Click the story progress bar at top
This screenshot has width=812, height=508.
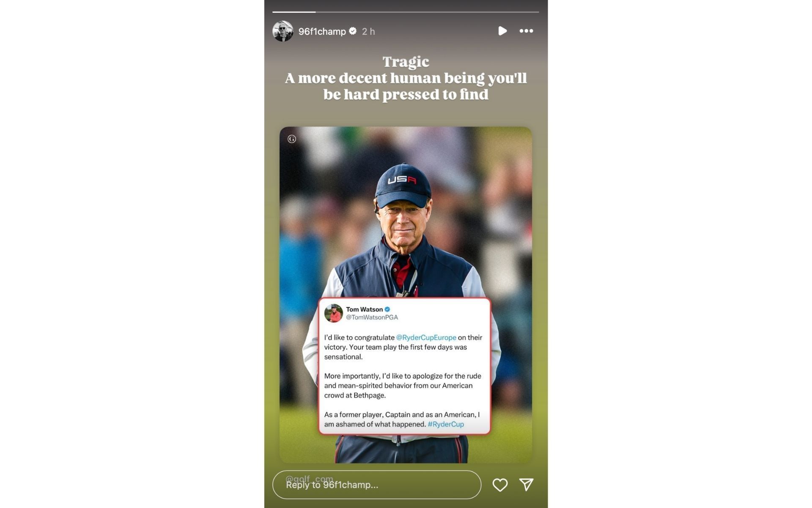[406, 12]
